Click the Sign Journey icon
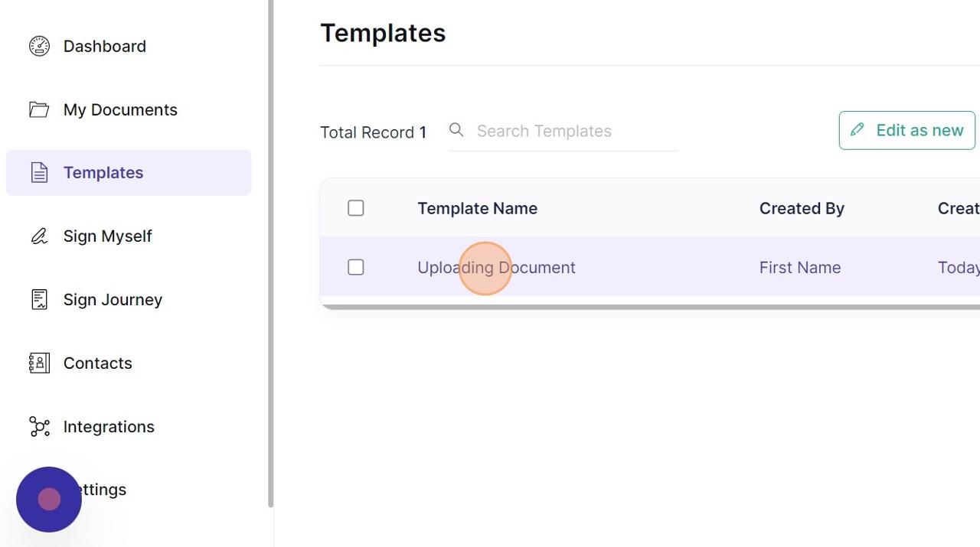980x547 pixels. click(39, 299)
